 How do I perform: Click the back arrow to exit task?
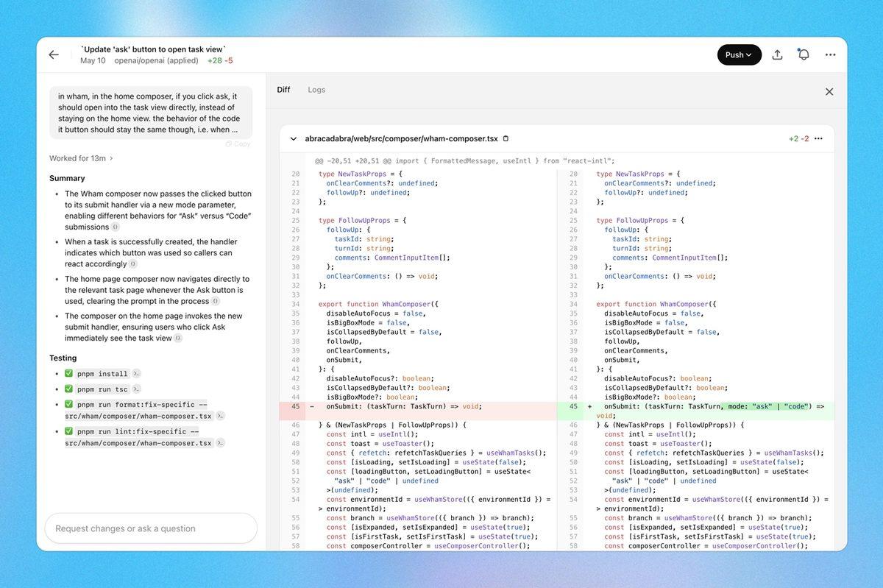(x=52, y=54)
